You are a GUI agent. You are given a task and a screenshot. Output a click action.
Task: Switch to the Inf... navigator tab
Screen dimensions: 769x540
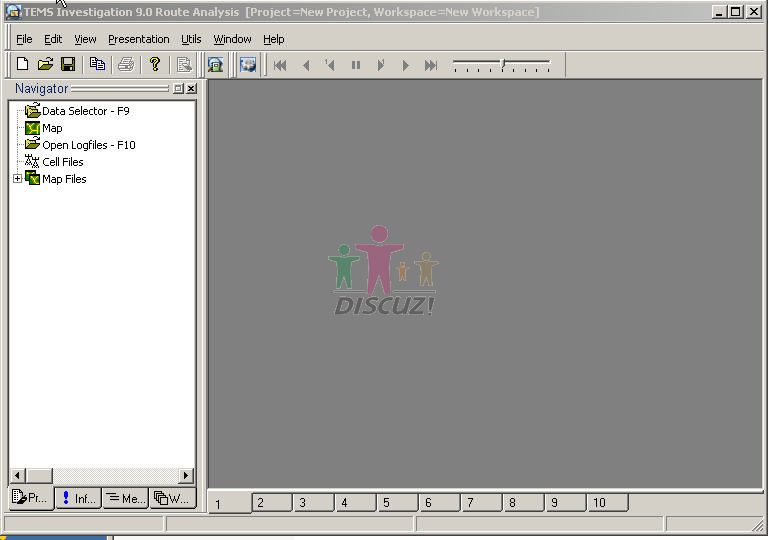coord(79,498)
